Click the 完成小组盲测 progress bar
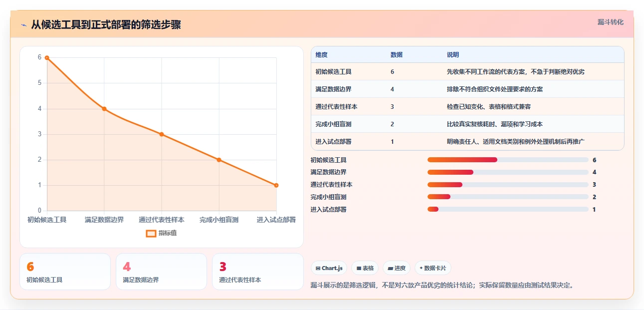Image resolution: width=644 pixels, height=310 pixels. (x=508, y=197)
